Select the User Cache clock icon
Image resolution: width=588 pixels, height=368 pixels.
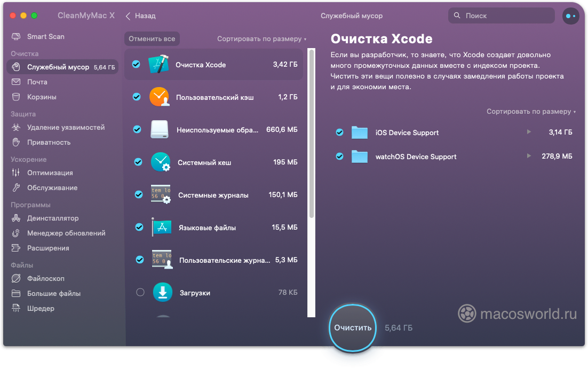point(159,97)
